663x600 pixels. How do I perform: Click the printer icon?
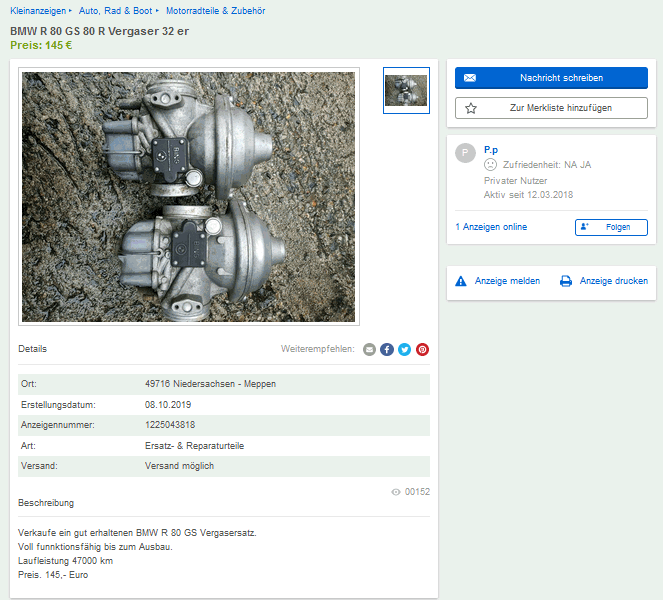566,281
